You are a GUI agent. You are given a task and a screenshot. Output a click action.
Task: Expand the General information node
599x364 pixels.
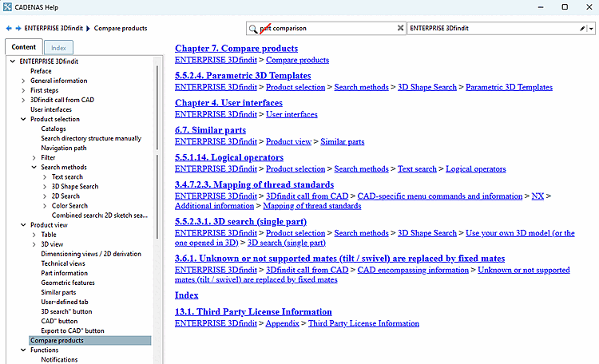coord(23,81)
